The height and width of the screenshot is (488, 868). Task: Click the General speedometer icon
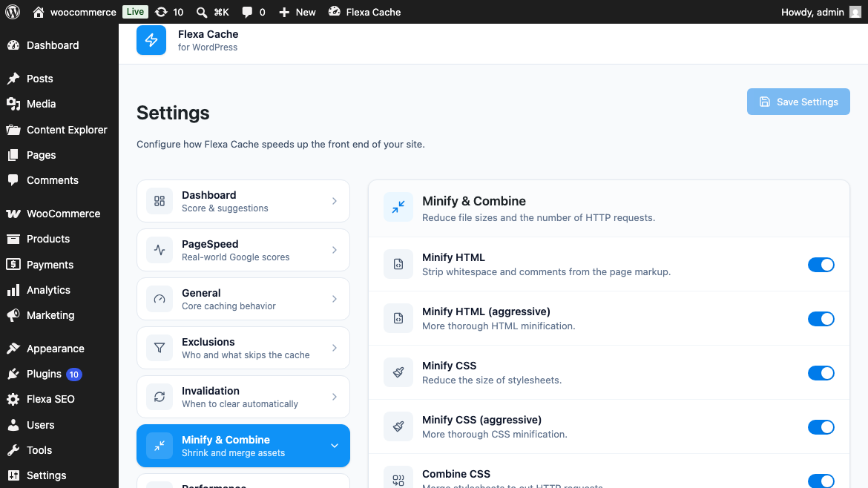pos(160,299)
